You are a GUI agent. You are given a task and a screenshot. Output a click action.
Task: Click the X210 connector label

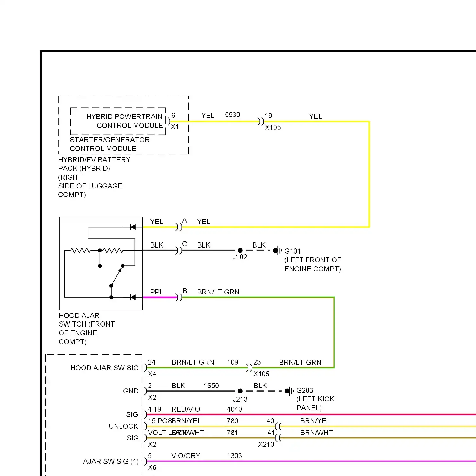266,444
